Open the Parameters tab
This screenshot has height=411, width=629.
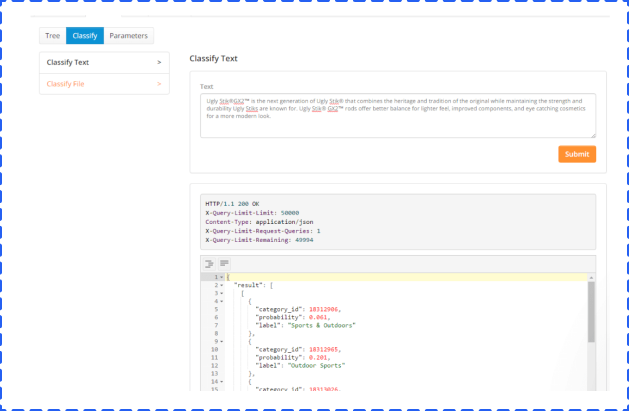pos(129,36)
